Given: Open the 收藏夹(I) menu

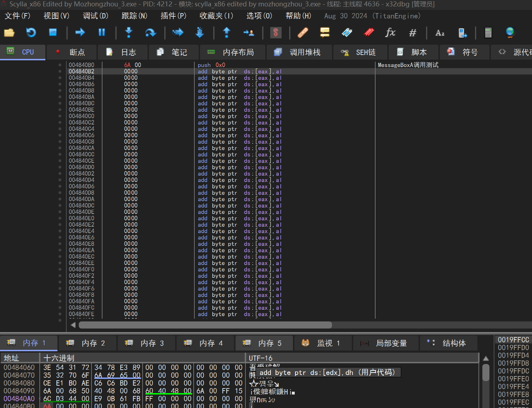Looking at the screenshot, I should pos(216,16).
